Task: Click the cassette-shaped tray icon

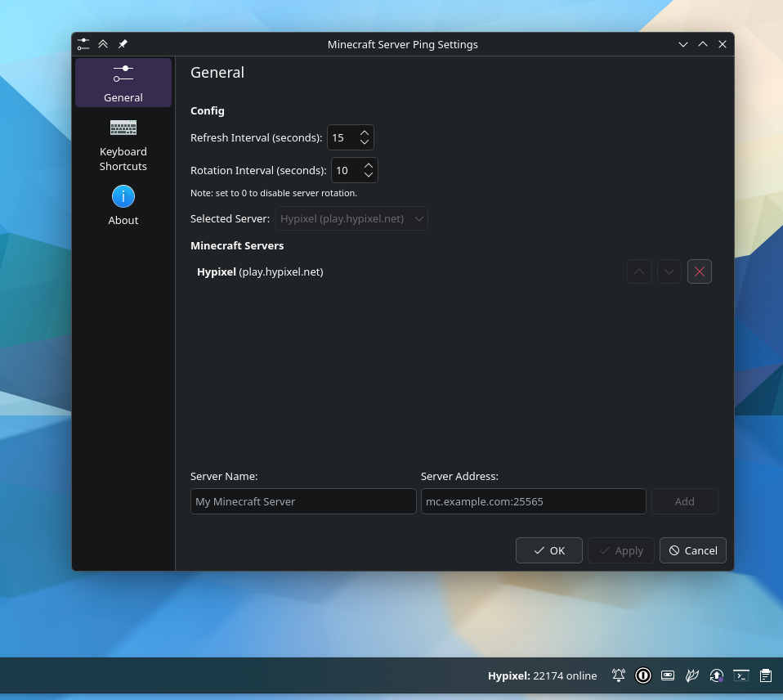Action: click(x=668, y=676)
